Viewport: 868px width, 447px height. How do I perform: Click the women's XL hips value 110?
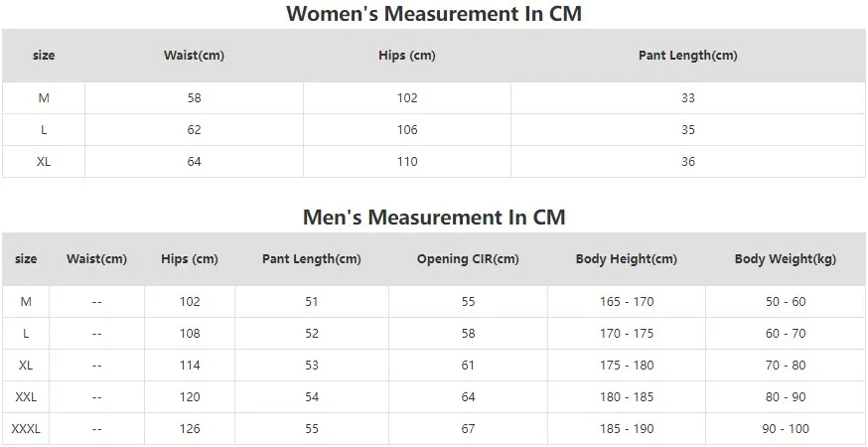point(407,162)
